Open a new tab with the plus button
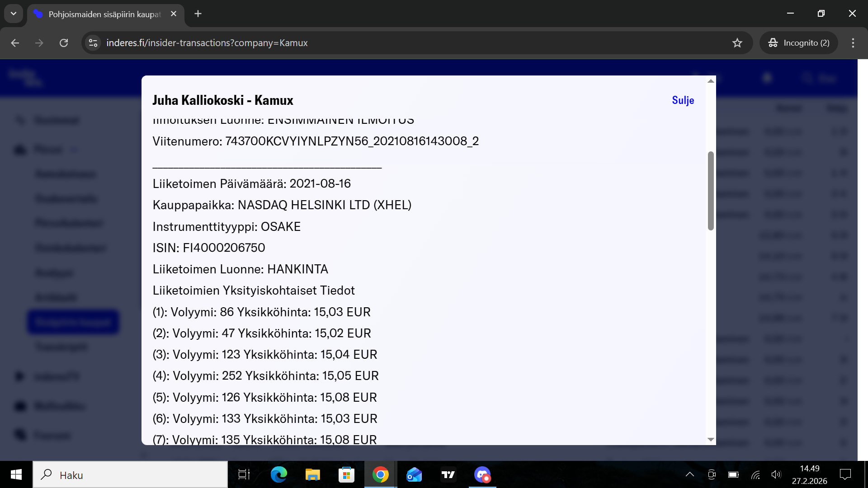Screen dimensions: 868x488 click(x=198, y=14)
